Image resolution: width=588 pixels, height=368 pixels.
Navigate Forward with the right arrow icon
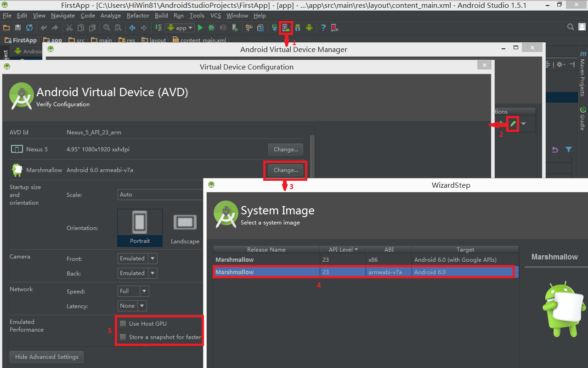(x=144, y=28)
